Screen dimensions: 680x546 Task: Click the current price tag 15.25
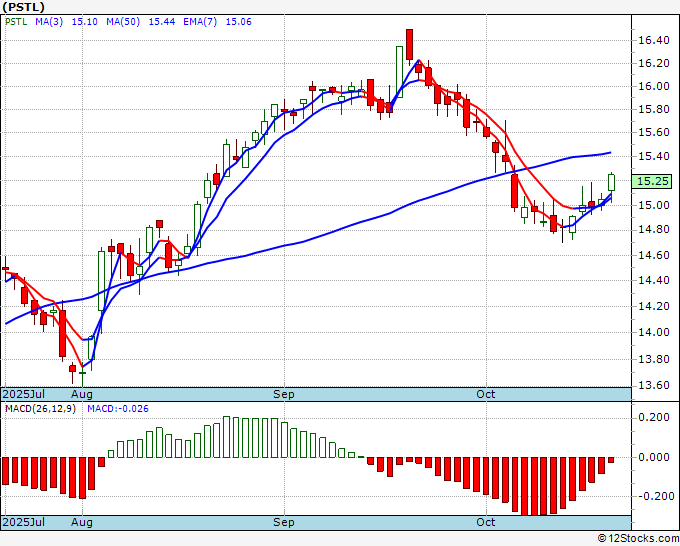652,181
